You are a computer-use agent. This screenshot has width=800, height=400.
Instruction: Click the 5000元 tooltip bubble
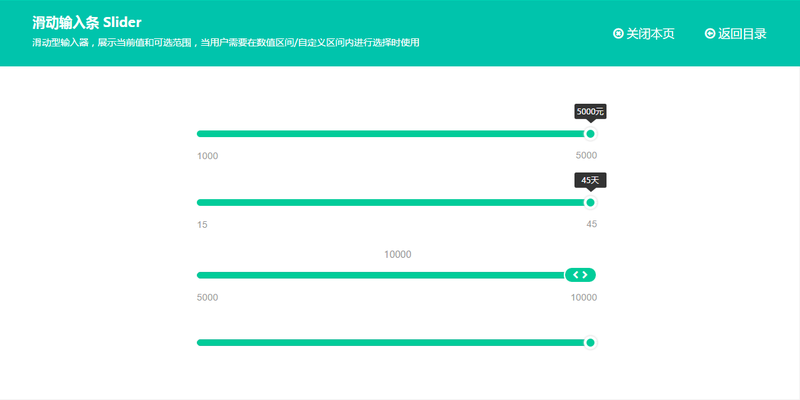tap(590, 111)
